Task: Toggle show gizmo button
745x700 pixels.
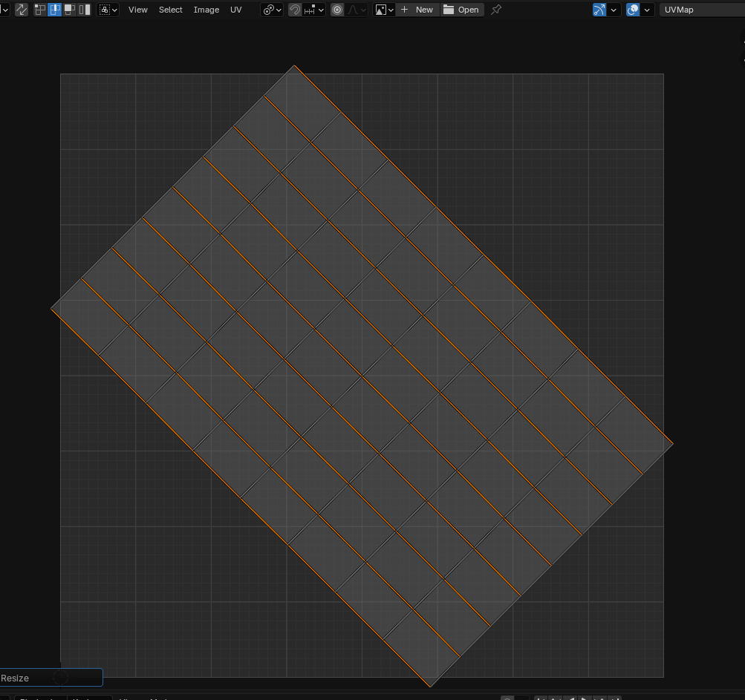Action: tap(599, 10)
